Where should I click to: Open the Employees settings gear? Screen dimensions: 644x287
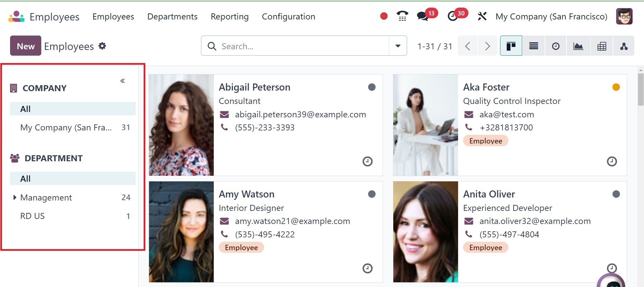(102, 46)
